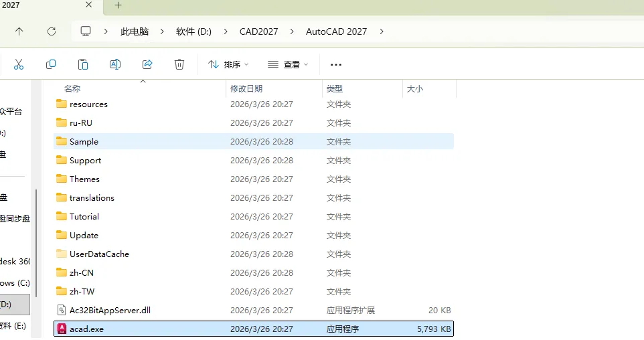
Task: Sort by 大小 column header
Action: pyautogui.click(x=414, y=89)
